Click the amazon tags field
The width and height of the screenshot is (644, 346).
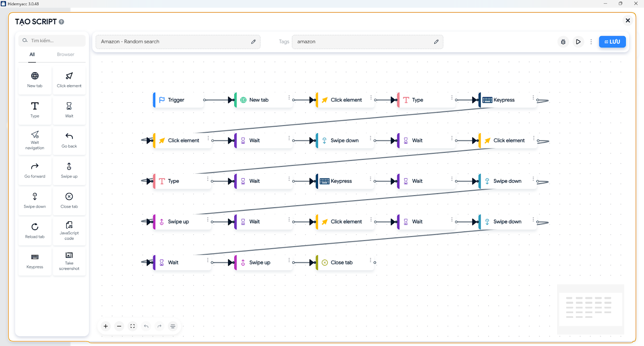(367, 42)
